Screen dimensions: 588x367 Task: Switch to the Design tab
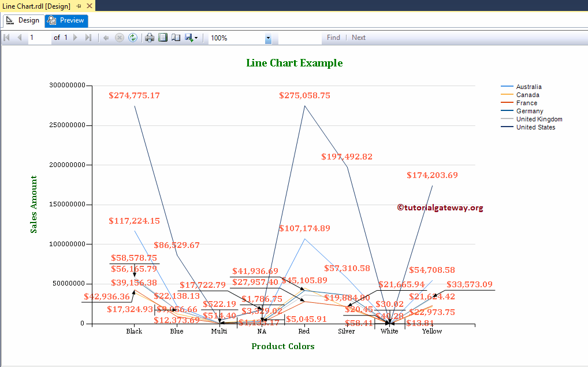pyautogui.click(x=23, y=20)
